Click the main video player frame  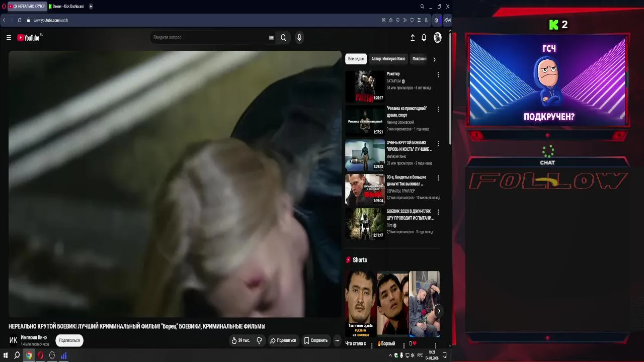175,184
